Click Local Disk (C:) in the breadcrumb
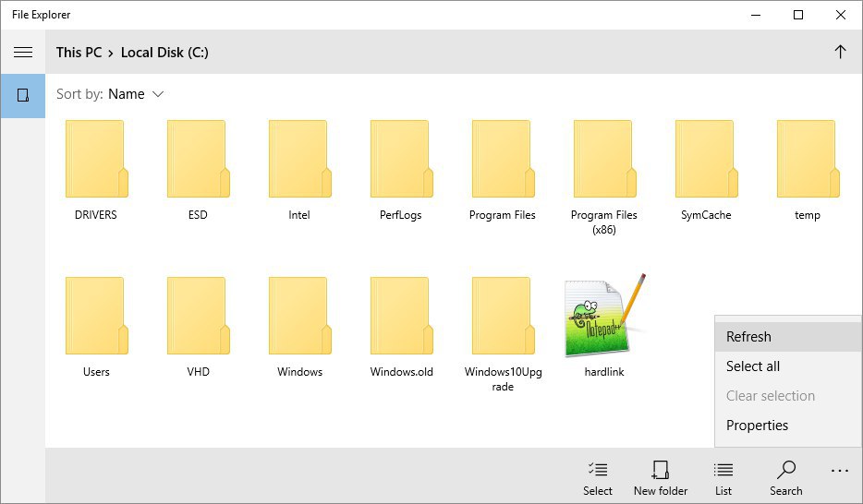This screenshot has width=863, height=504. pyautogui.click(x=164, y=53)
